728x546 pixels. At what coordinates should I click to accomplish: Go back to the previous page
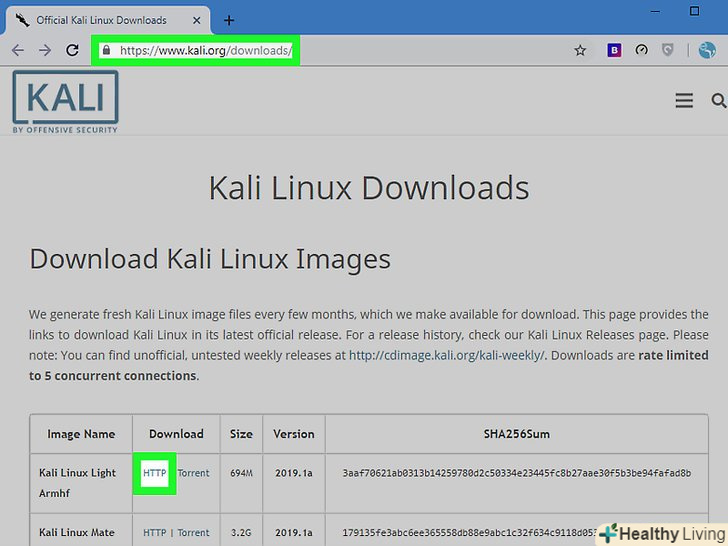tap(18, 50)
